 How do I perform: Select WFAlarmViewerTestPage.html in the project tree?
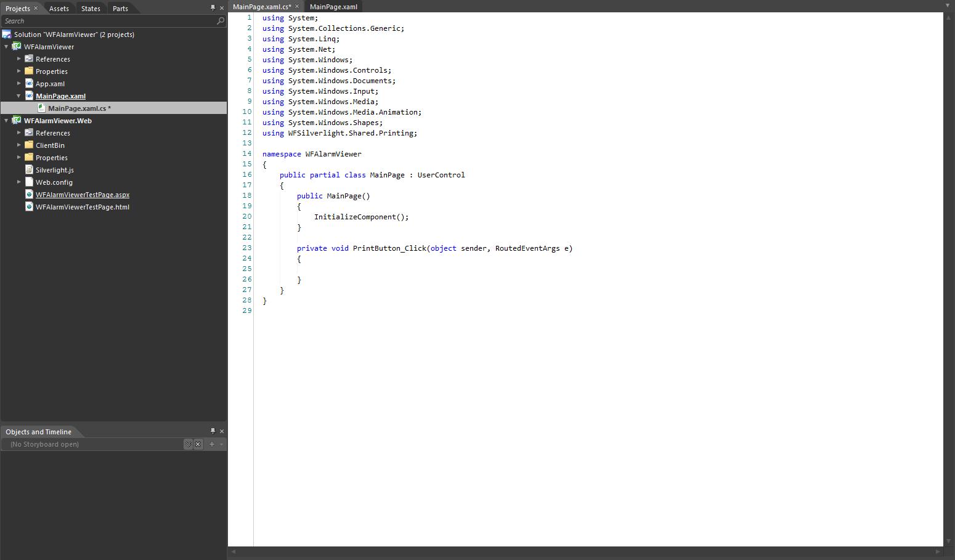click(x=83, y=207)
